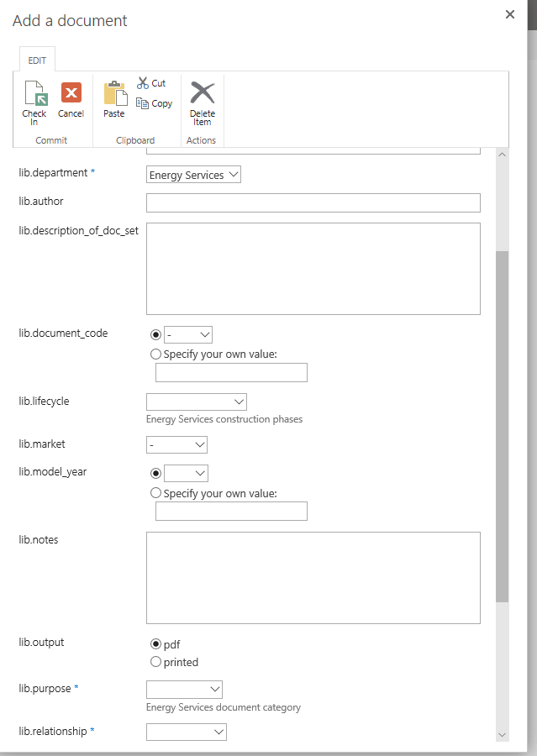Select the lib.document_code dropdown radio button
The image size is (537, 756).
155,334
